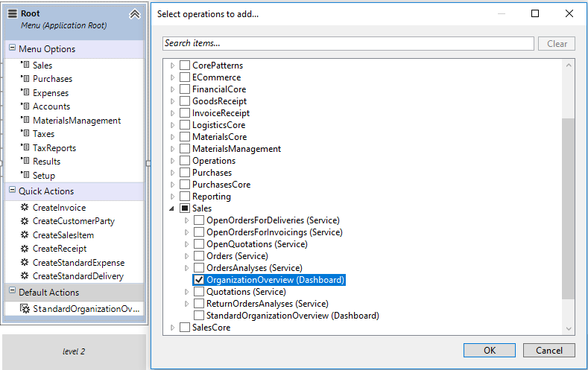588x370 pixels.
Task: Click the Purchases menu option icon
Action: pos(25,79)
